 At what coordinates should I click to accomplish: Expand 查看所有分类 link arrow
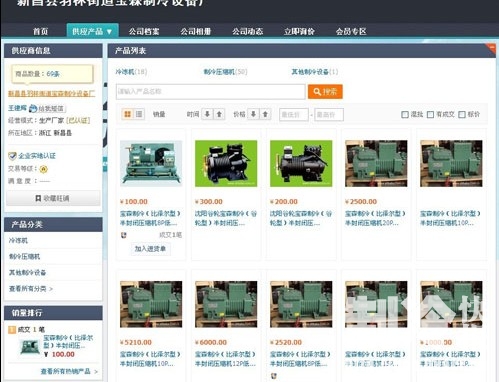click(51, 289)
